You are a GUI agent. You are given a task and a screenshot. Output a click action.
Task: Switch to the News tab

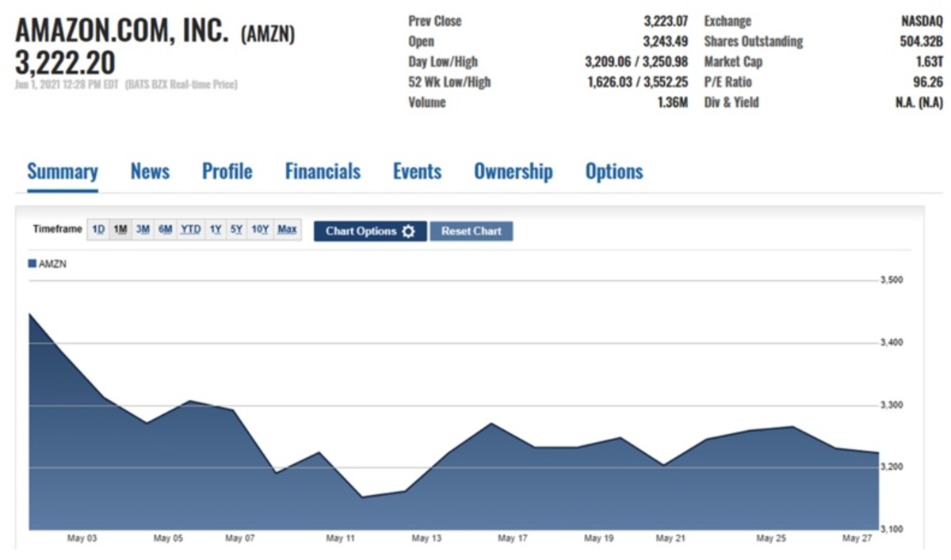[x=150, y=172]
